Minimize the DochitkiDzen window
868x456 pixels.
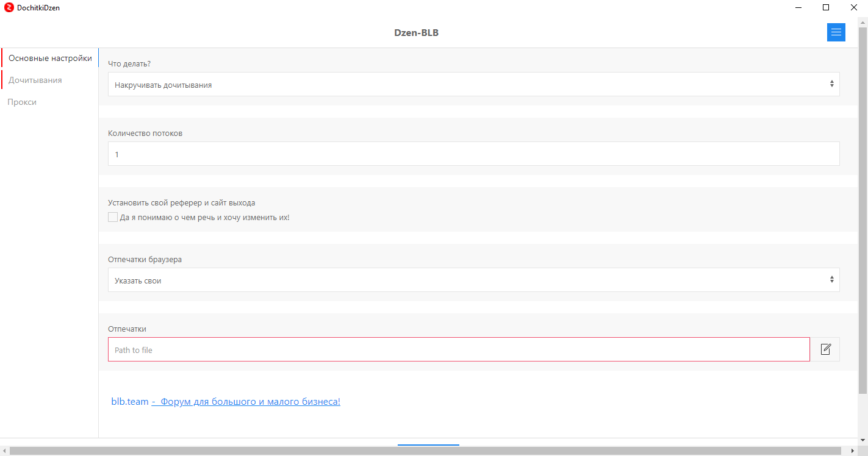pyautogui.click(x=798, y=8)
